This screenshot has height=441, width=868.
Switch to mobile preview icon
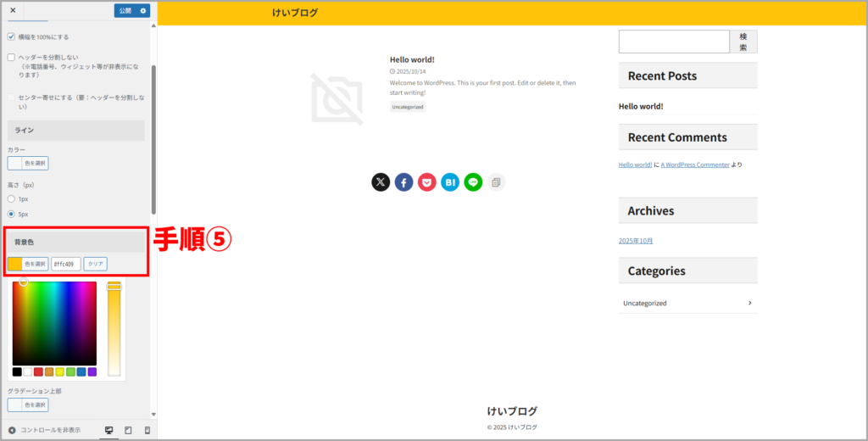(147, 430)
